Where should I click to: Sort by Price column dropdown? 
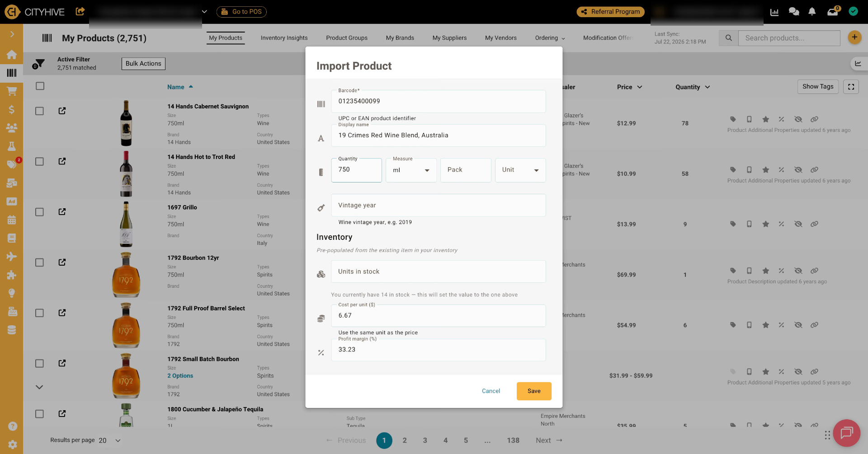pyautogui.click(x=630, y=87)
